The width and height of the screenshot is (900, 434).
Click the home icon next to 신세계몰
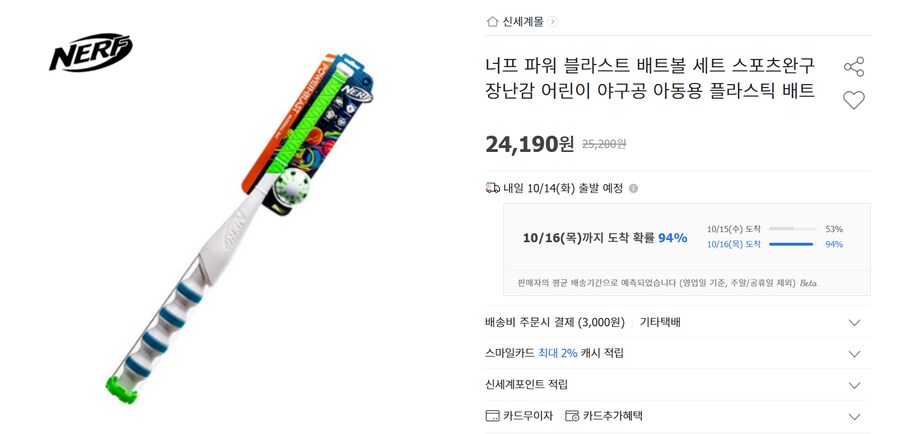(x=492, y=22)
